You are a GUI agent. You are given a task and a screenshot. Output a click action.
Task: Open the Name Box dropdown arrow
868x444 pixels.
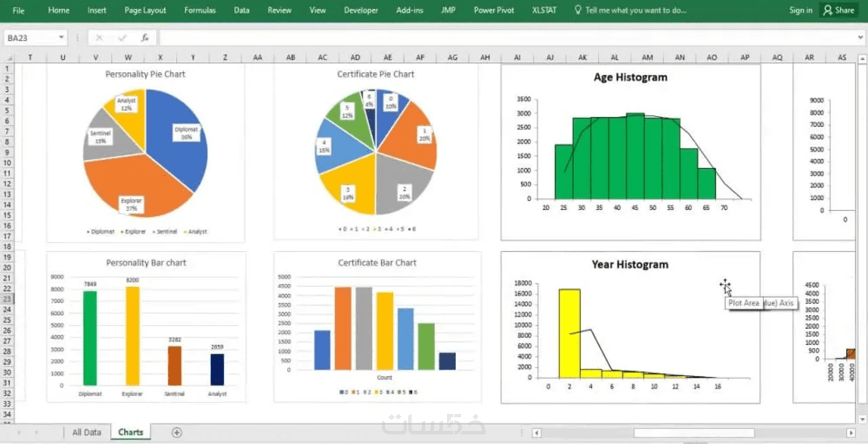coord(61,37)
